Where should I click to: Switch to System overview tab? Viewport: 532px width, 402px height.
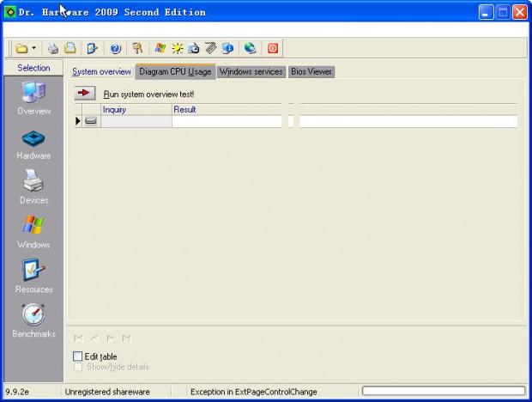pos(101,71)
